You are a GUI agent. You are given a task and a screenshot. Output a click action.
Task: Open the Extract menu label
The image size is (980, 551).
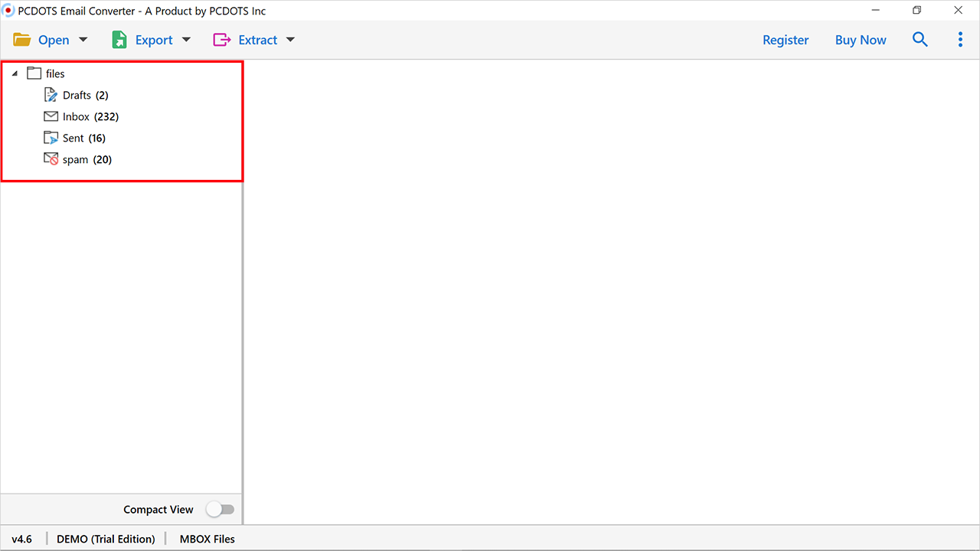pos(258,40)
